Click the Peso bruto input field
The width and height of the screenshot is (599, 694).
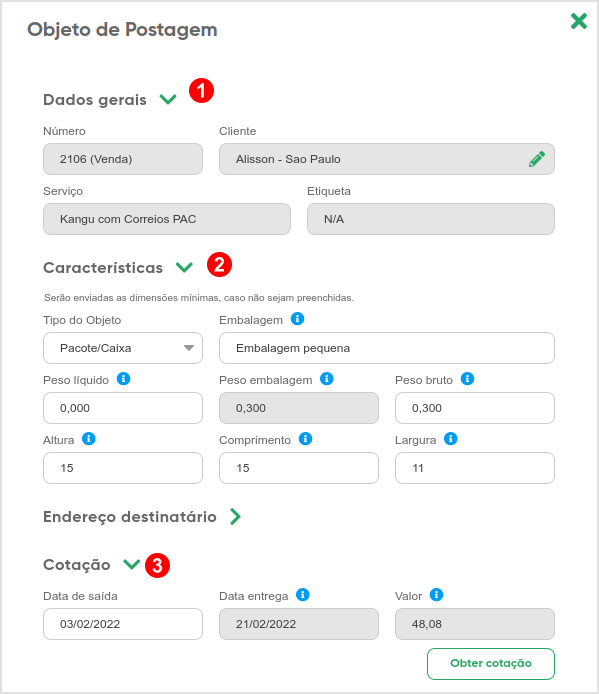tap(475, 408)
